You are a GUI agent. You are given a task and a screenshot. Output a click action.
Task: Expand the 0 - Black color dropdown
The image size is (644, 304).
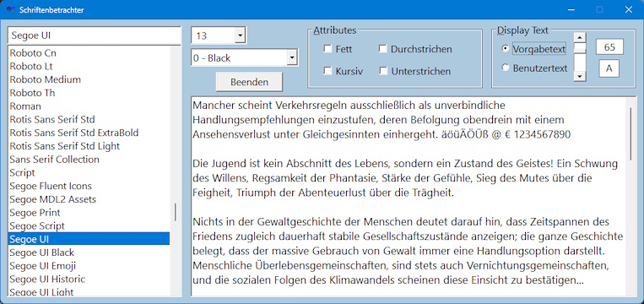point(291,58)
